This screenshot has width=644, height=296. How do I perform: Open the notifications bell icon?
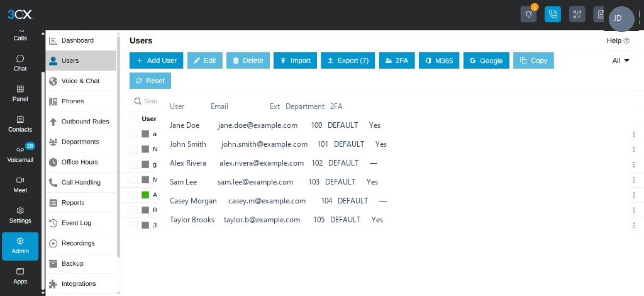pos(528,14)
